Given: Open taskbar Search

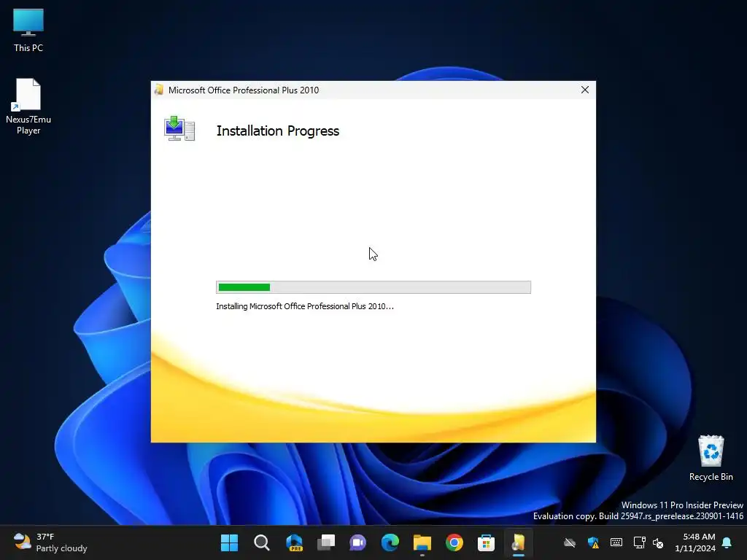Looking at the screenshot, I should click(262, 542).
